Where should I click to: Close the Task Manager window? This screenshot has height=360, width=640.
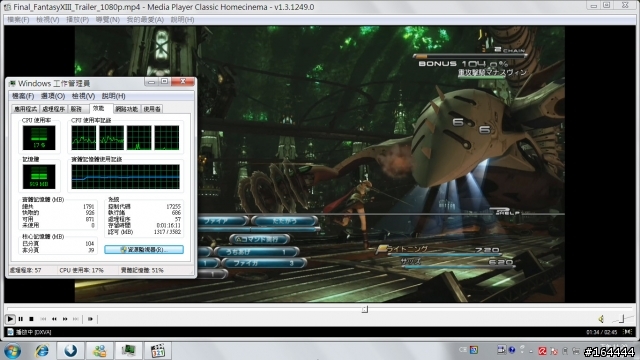[x=183, y=82]
